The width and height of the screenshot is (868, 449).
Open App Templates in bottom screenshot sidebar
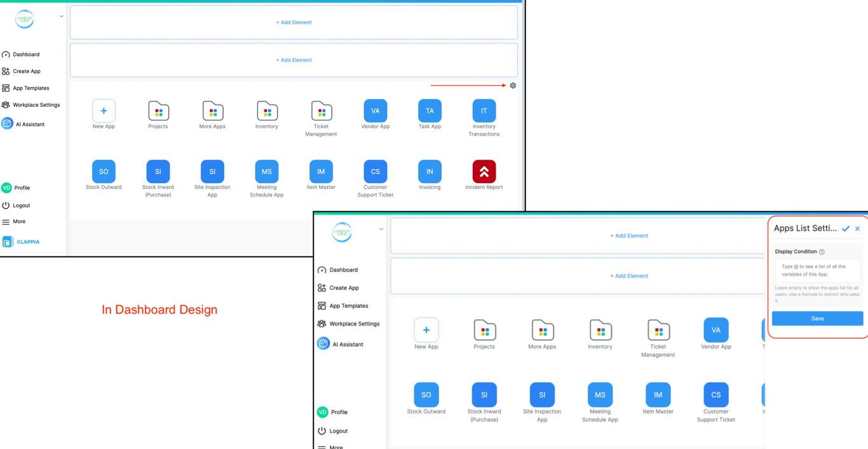coord(342,306)
